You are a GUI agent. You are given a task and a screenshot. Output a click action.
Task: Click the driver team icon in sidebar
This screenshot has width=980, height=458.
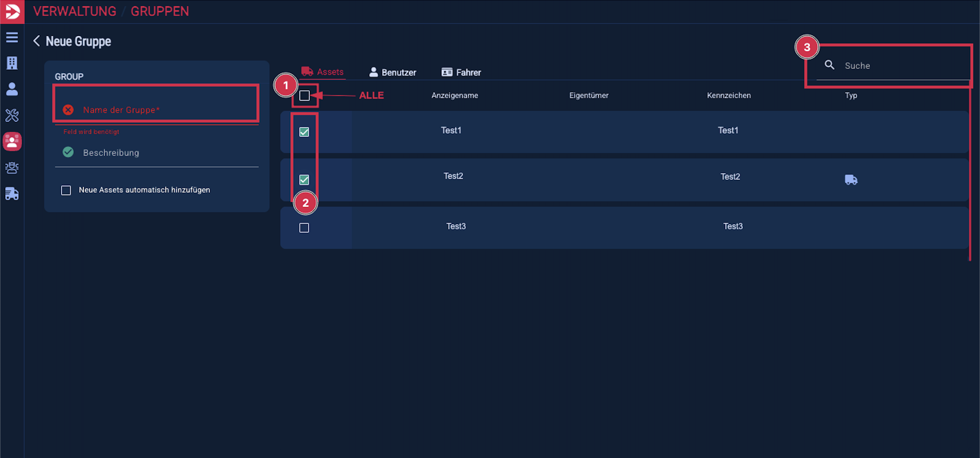click(x=12, y=168)
